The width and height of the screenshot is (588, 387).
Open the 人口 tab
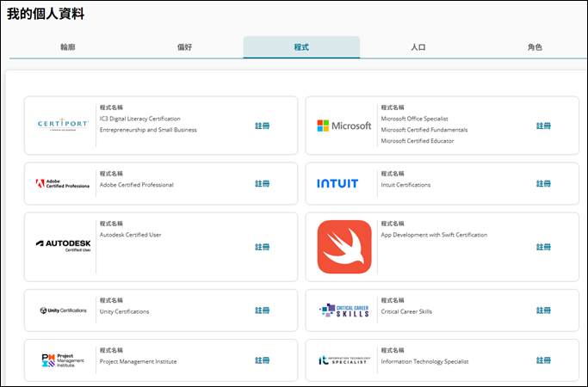pyautogui.click(x=418, y=47)
